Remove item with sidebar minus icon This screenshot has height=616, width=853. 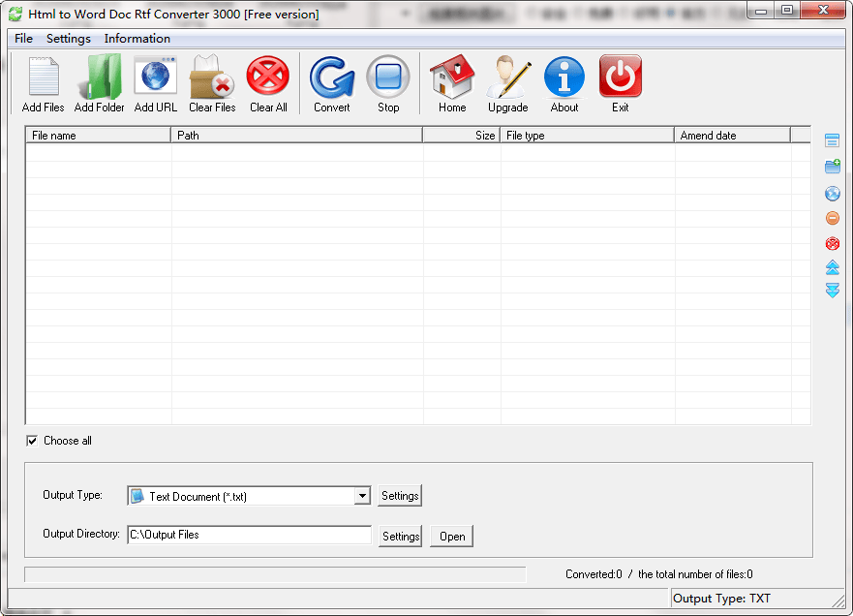tap(832, 218)
